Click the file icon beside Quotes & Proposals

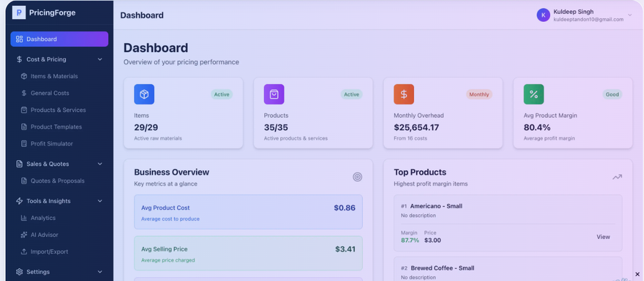point(24,180)
